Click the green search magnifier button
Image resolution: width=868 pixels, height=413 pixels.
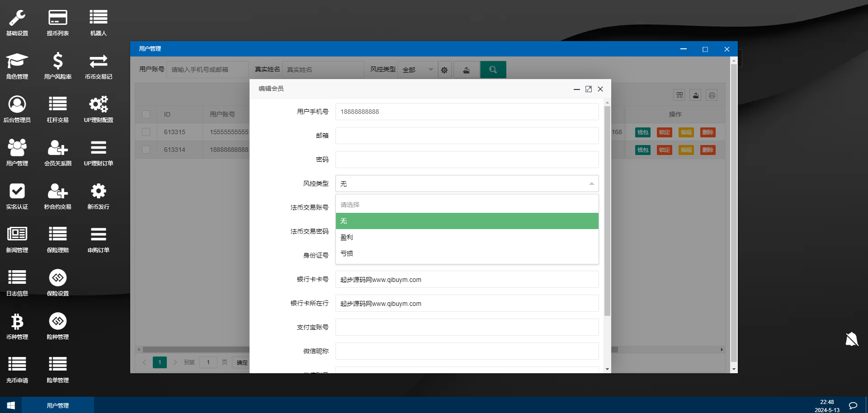tap(493, 70)
